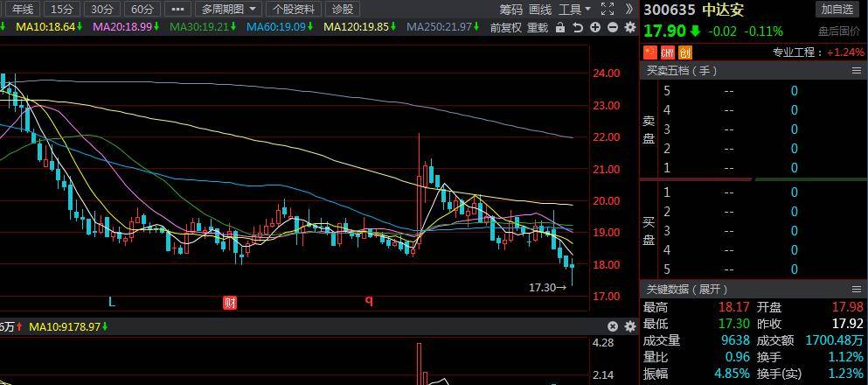The height and width of the screenshot is (385, 868).
Task: Click the orange 创 board badge
Action: coord(685,52)
